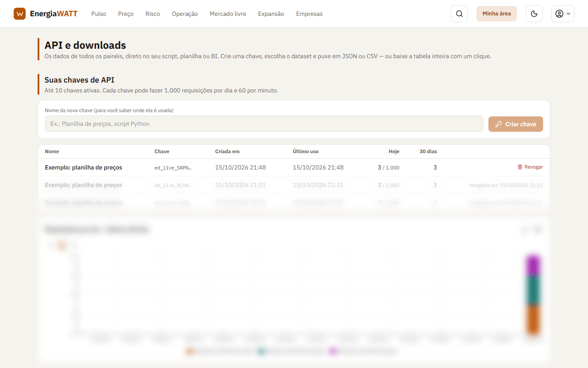The image size is (588, 368).
Task: Go to the Pulso menu item
Action: click(99, 14)
